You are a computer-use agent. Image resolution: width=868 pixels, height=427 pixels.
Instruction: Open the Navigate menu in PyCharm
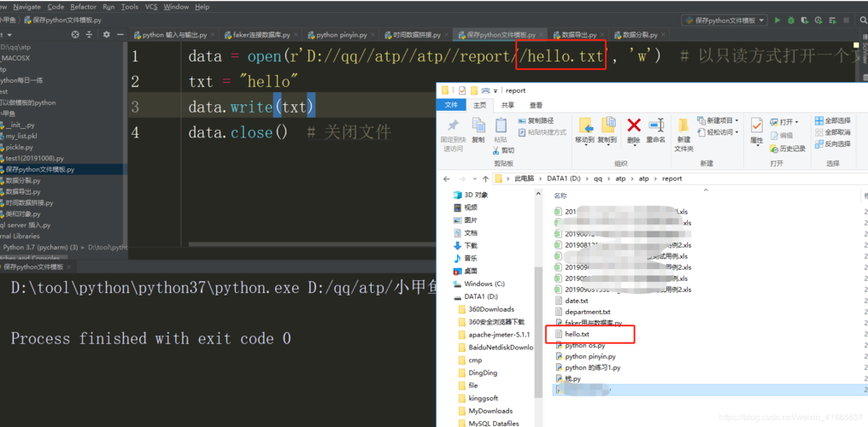tap(26, 7)
